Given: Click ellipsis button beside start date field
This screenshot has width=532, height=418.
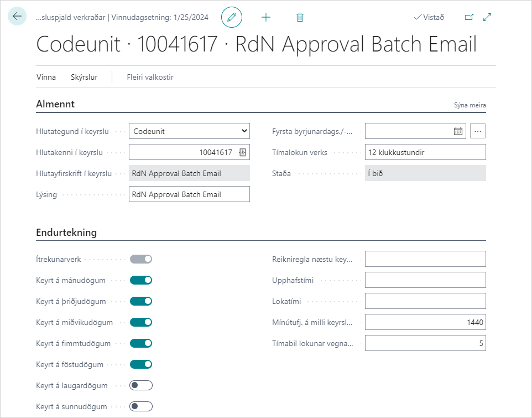Looking at the screenshot, I should [x=478, y=131].
